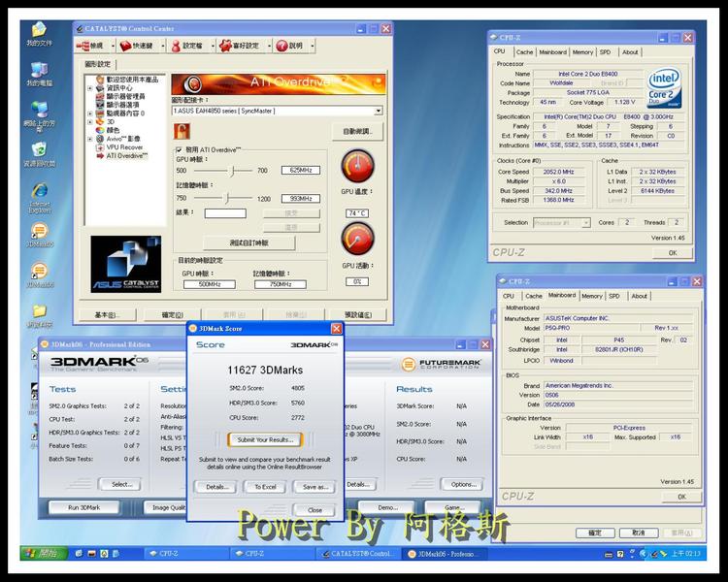Viewport: 728px width, 582px height.
Task: Click the 自動微調 auto-tune button
Action: [x=357, y=131]
